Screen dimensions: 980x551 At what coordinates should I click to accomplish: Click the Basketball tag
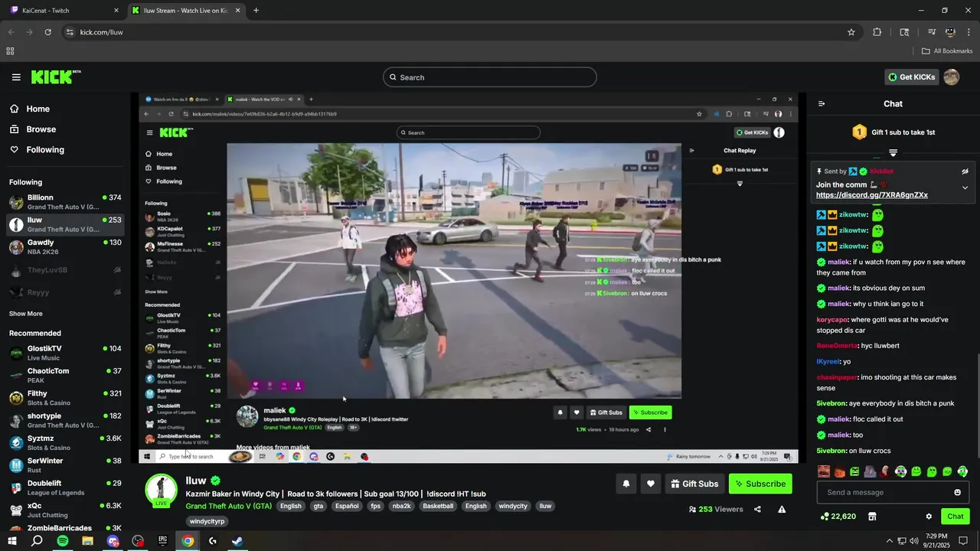(438, 506)
